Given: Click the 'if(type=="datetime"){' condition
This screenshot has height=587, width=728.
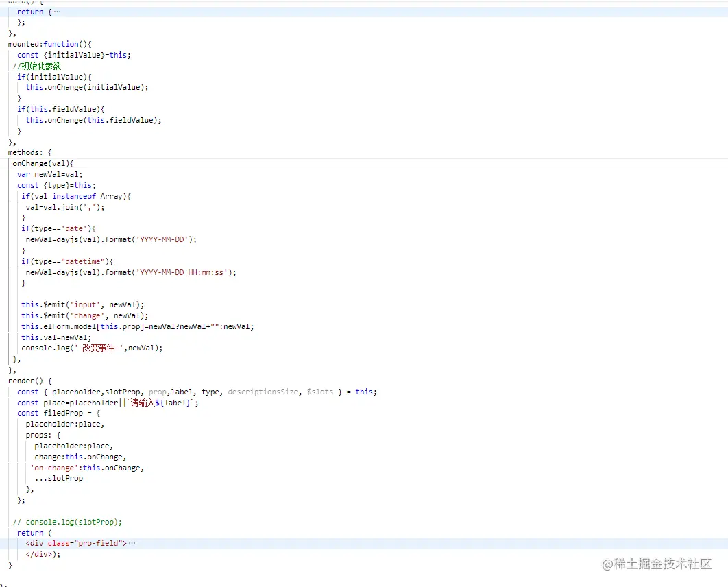Looking at the screenshot, I should tap(67, 261).
